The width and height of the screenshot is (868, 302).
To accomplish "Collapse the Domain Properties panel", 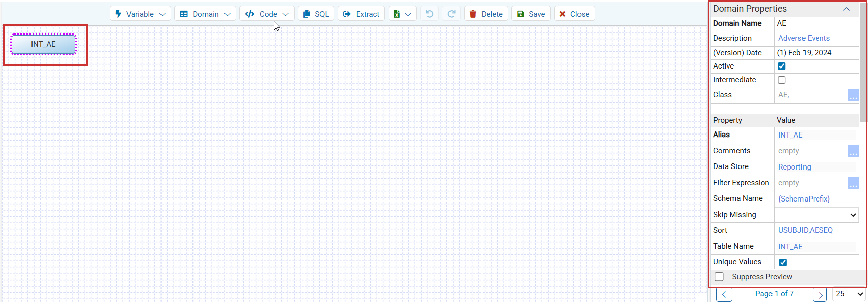I will click(x=846, y=9).
